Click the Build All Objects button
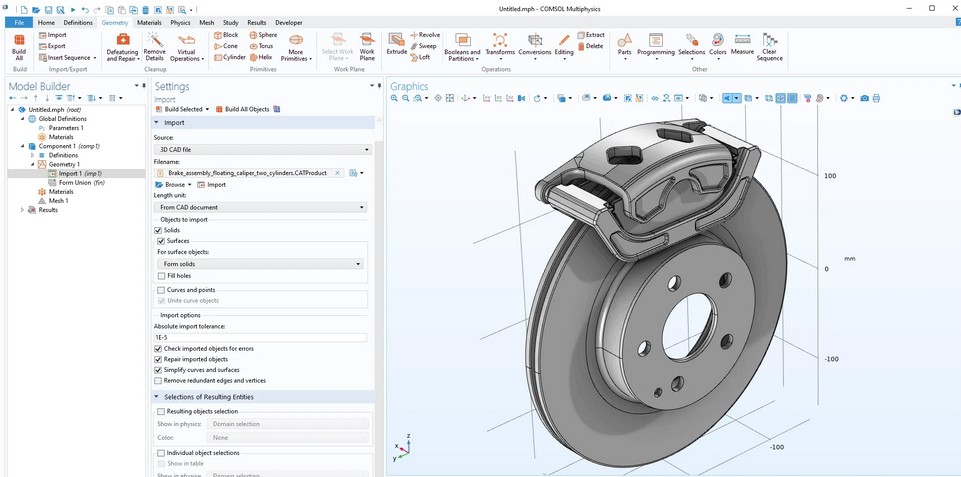 246,109
